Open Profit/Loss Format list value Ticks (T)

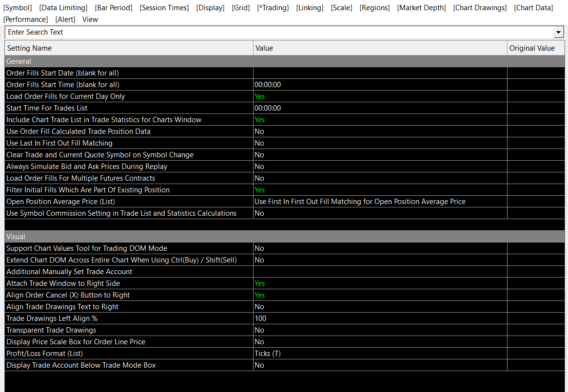coord(380,353)
